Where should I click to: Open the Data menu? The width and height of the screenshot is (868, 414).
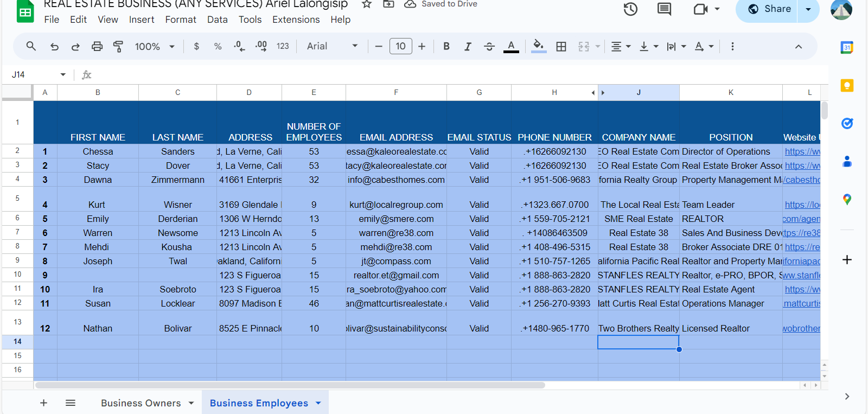tap(218, 20)
